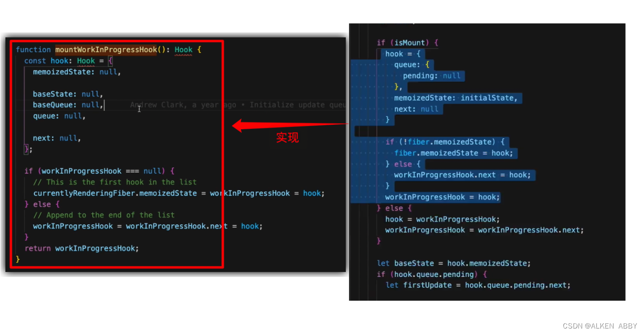Place cursor on 'baseQueue: null,' line
Image resolution: width=644 pixels, height=333 pixels.
[68, 105]
